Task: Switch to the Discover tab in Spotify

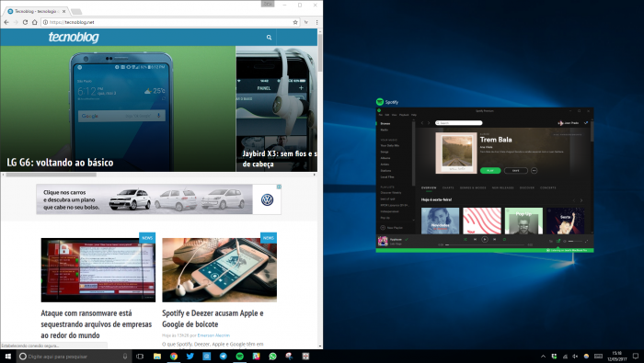Action: pos(527,187)
